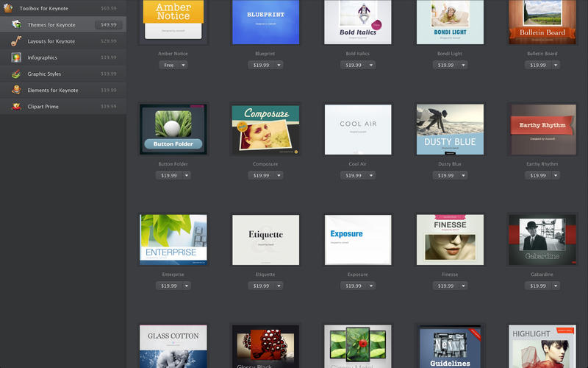Open Infographics category
The height and width of the screenshot is (368, 588).
pos(63,57)
